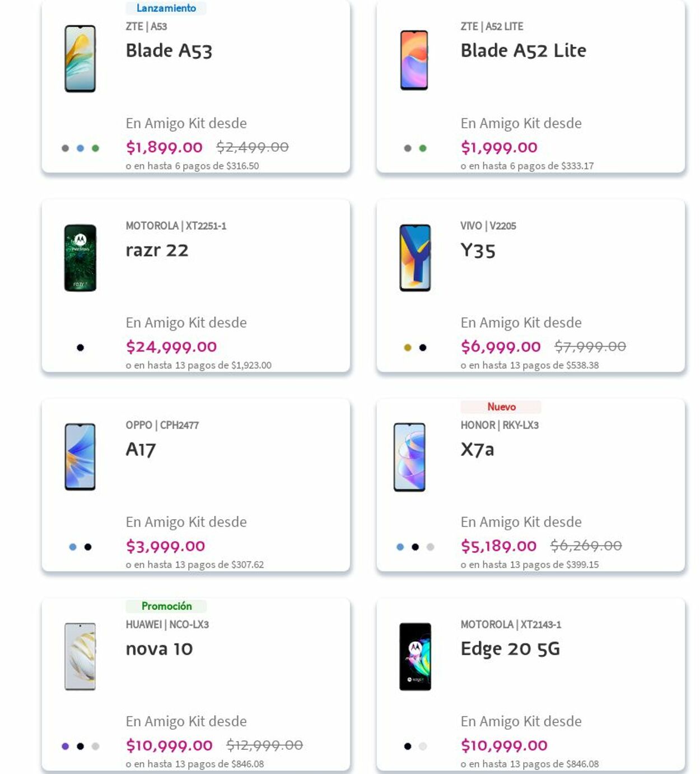This screenshot has height=774, width=700.
Task: Click the HONOR X7a phone image
Action: pyautogui.click(x=409, y=457)
